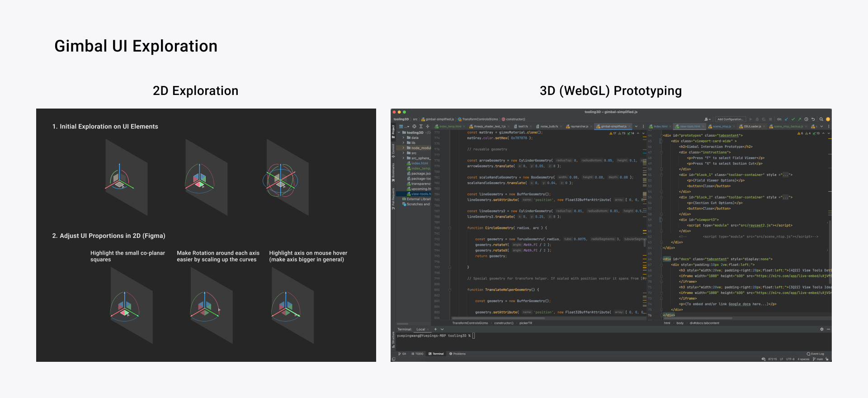Click the Git push arrow icon
The width and height of the screenshot is (868, 398).
point(799,119)
